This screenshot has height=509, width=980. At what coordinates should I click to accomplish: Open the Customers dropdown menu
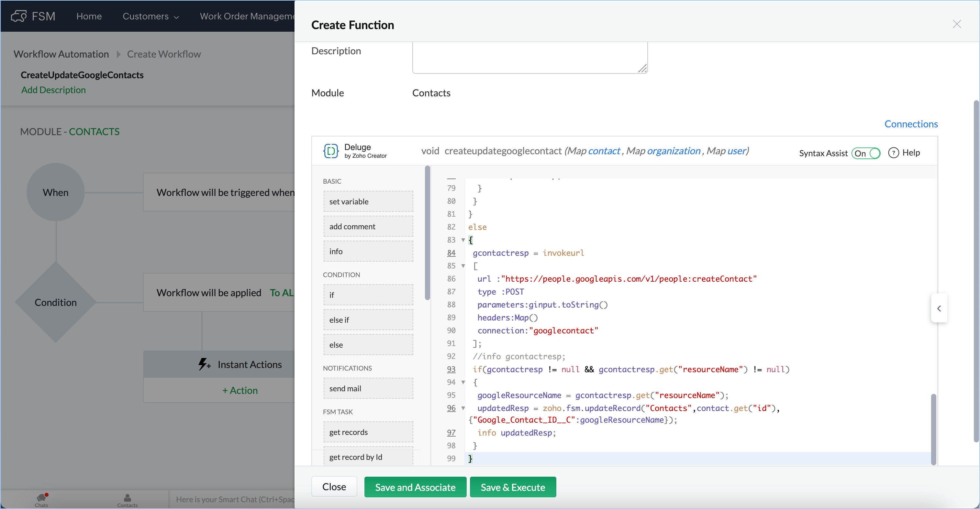150,16
